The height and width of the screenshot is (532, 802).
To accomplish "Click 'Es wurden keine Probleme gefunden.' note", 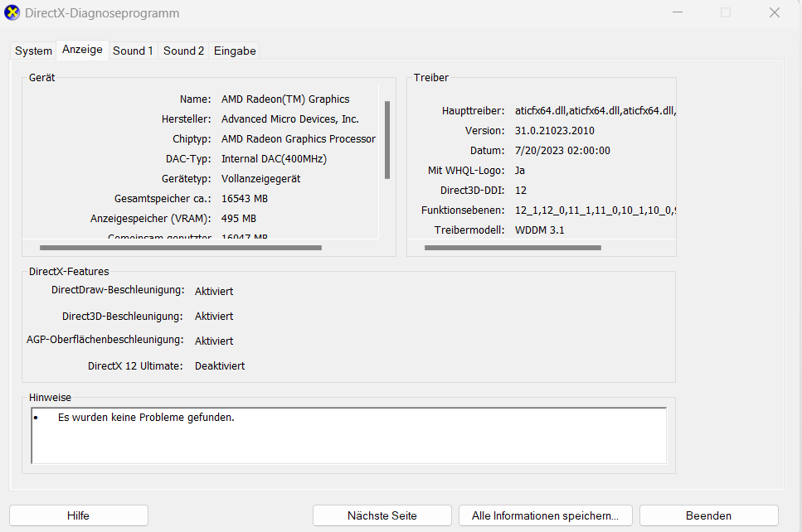I will pos(146,418).
